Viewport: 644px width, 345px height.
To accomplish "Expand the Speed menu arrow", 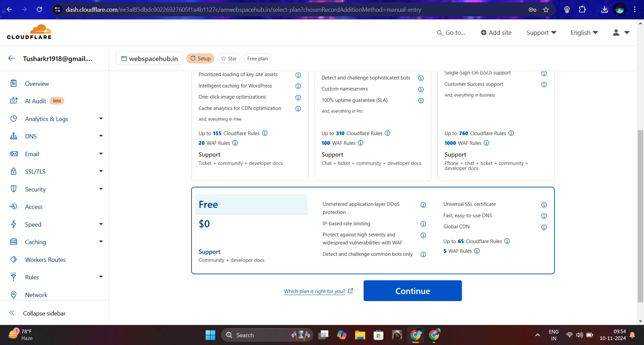I will click(101, 224).
